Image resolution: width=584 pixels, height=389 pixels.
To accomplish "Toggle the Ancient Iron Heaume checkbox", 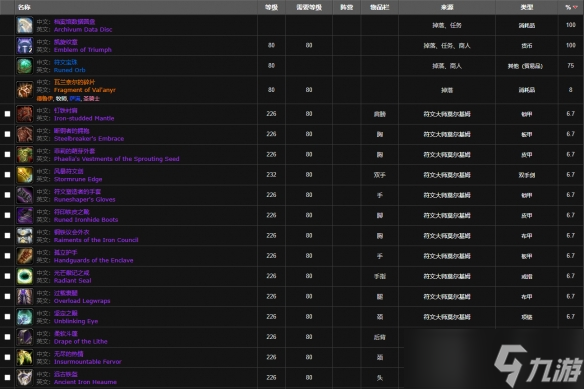I will point(7,377).
